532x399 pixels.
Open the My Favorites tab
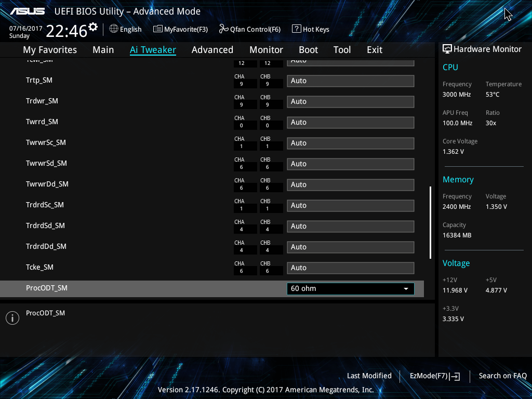(x=50, y=50)
